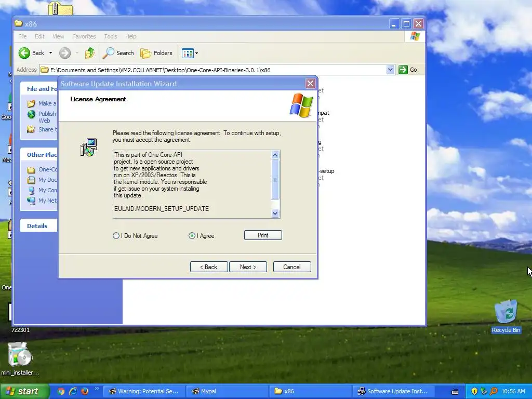Click the green Go arrow button
Image resolution: width=532 pixels, height=399 pixels.
(403, 70)
